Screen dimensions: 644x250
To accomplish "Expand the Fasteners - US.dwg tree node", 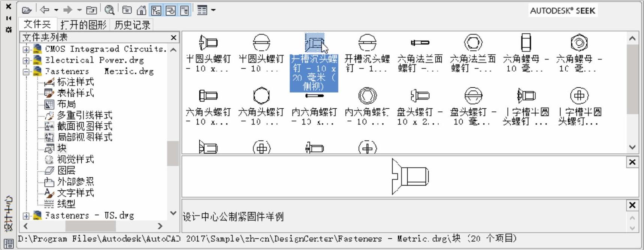I will point(26,216).
